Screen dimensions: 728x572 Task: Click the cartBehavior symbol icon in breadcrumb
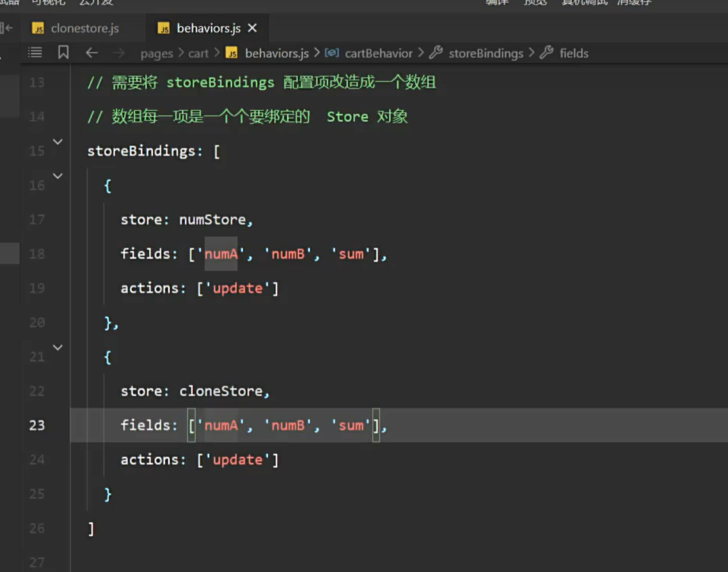(x=332, y=53)
